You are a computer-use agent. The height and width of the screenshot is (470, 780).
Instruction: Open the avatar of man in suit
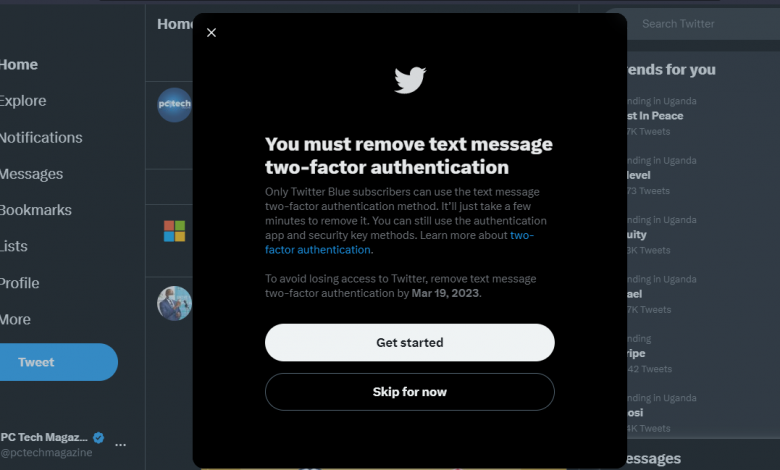pos(175,303)
